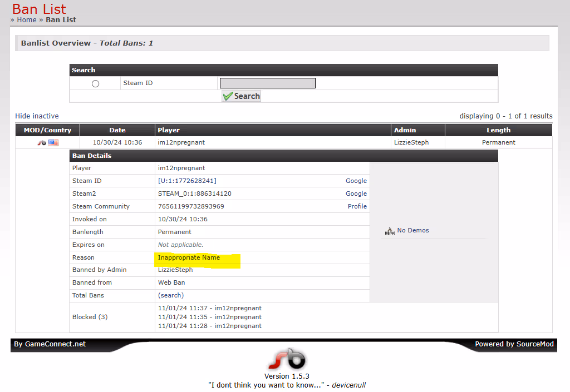Viewport: 570px width, 392px height.
Task: Open the Steam Community Profile link
Action: [357, 206]
